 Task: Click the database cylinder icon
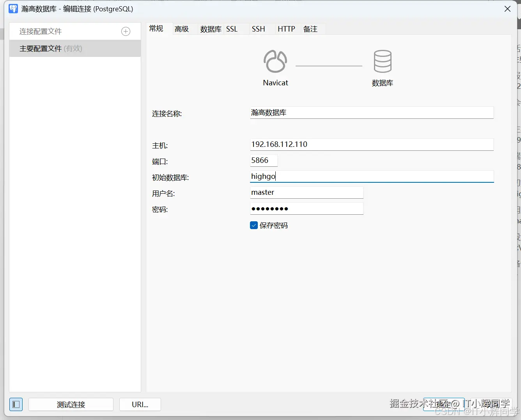(x=383, y=62)
